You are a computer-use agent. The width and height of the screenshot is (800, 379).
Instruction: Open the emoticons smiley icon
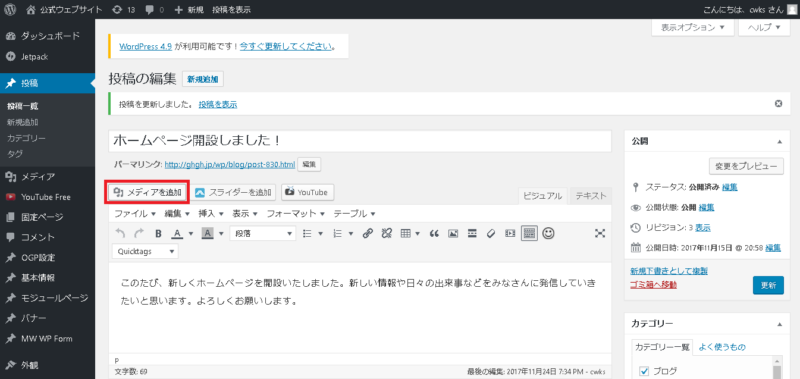(x=548, y=234)
